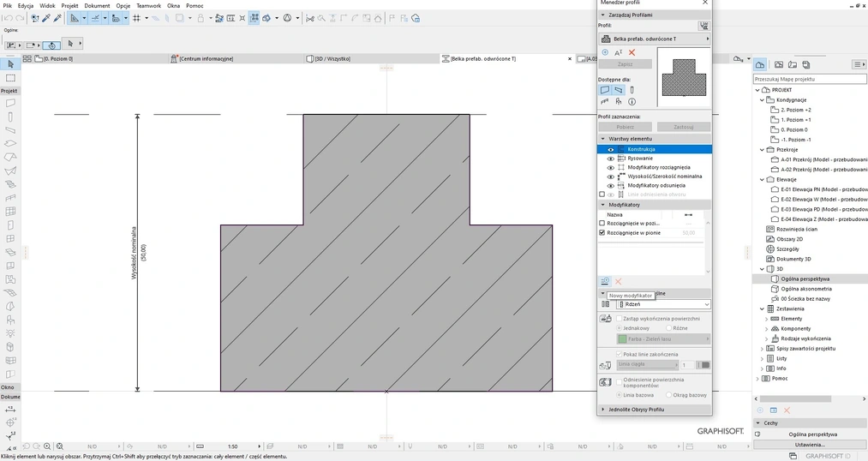Click the Navigator horizontal scrollbar
Viewport: 868px width, 461px height.
[795, 398]
